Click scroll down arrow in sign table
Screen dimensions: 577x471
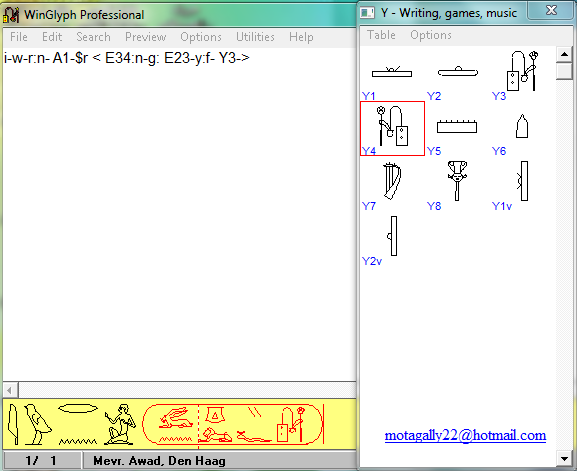pyautogui.click(x=564, y=458)
